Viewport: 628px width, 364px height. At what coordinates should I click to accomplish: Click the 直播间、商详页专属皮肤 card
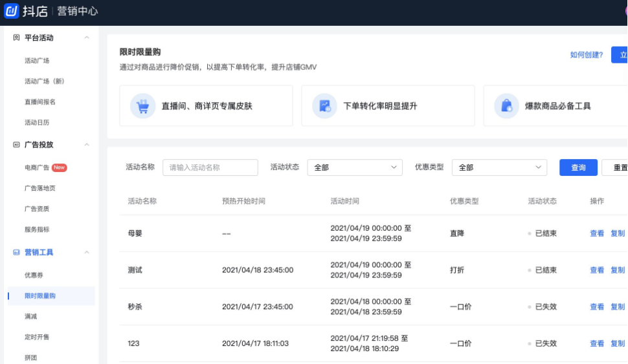coord(206,105)
